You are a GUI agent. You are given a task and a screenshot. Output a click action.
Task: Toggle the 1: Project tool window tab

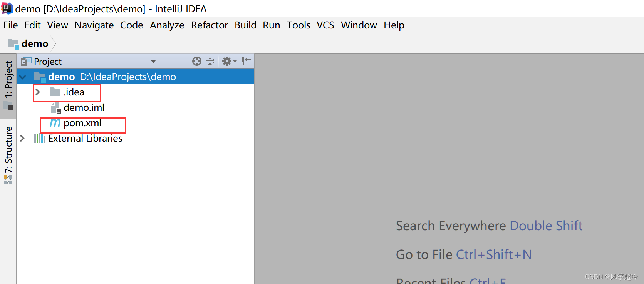[8, 85]
